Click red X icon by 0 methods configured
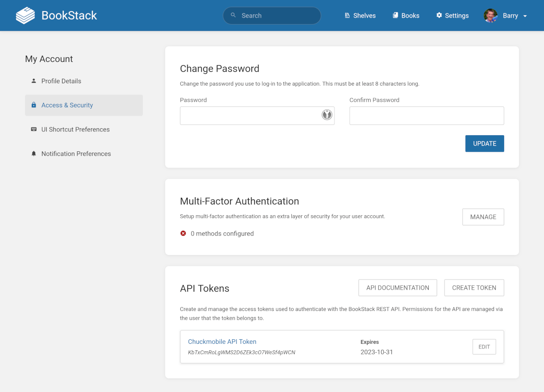This screenshot has width=544, height=392. [183, 233]
